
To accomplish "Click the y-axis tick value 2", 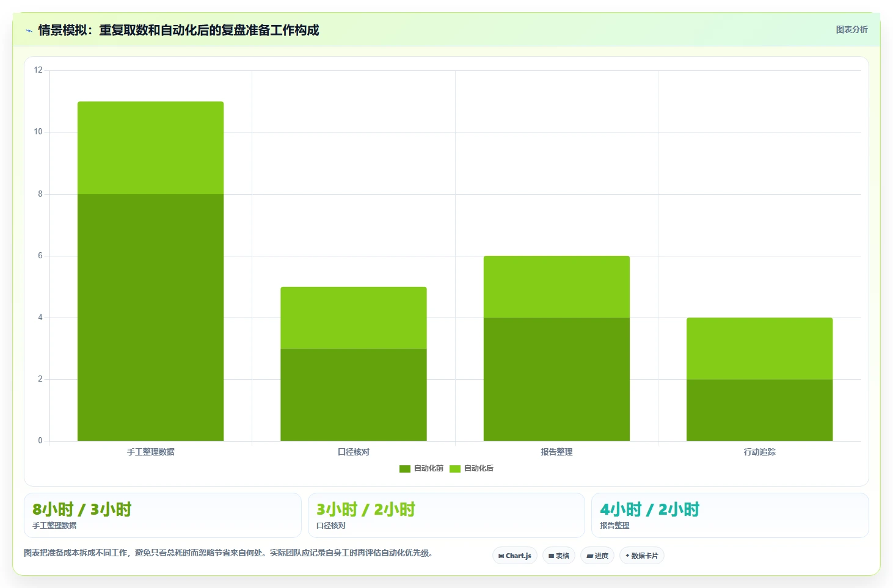I will (40, 379).
